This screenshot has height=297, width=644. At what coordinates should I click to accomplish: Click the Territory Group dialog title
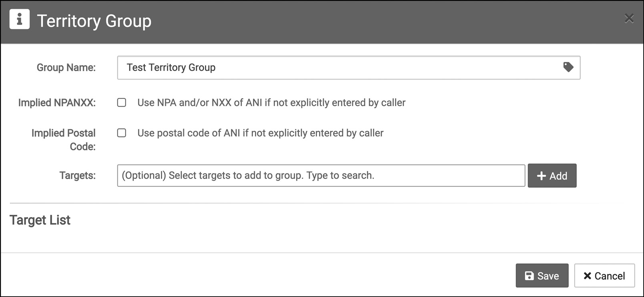(x=94, y=21)
